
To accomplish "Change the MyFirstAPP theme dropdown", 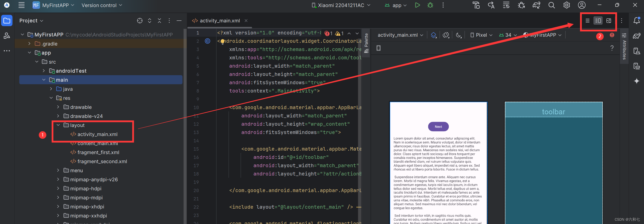I will coord(542,35).
